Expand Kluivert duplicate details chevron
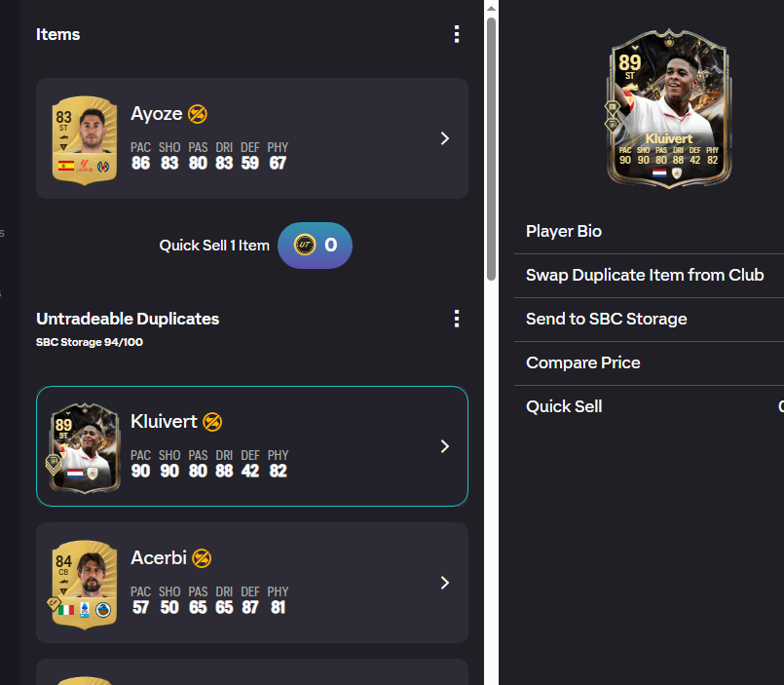Image resolution: width=784 pixels, height=685 pixels. 445,446
